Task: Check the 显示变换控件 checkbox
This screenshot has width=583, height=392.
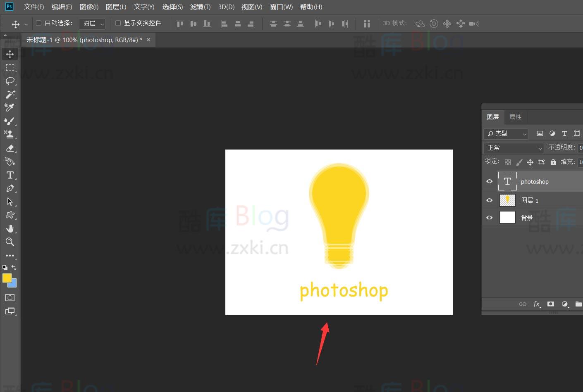Action: coord(118,23)
